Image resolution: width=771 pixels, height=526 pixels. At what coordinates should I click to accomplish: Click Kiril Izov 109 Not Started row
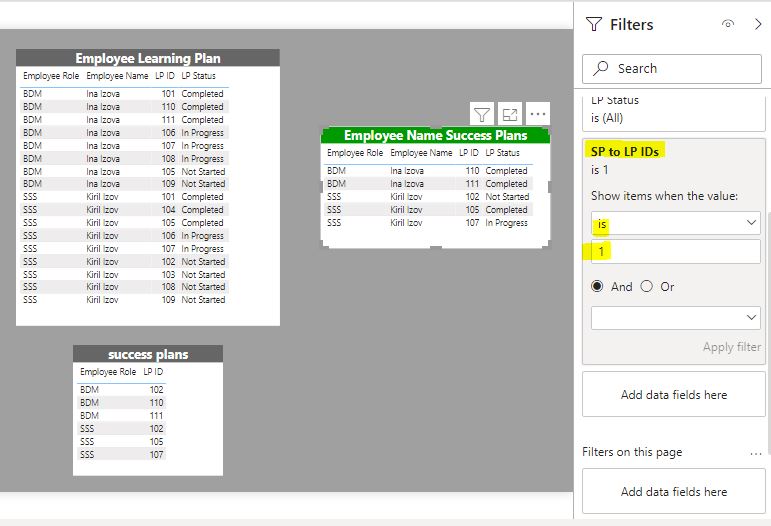[x=124, y=299]
